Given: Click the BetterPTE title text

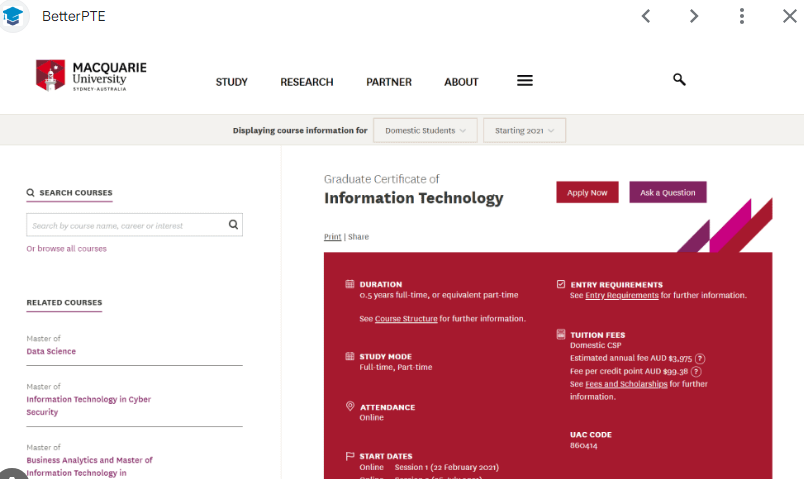Looking at the screenshot, I should click(74, 16).
